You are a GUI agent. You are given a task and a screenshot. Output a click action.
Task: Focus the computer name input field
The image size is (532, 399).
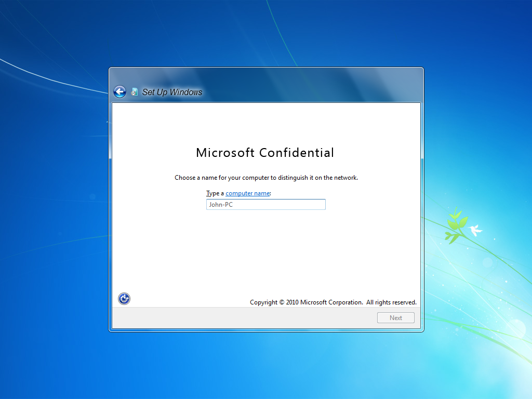tap(265, 205)
